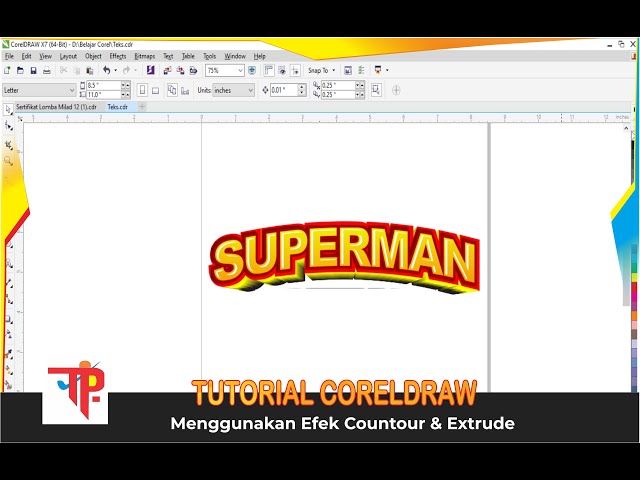Open the Layout menu
Viewport: 640px width, 480px height.
(68, 56)
